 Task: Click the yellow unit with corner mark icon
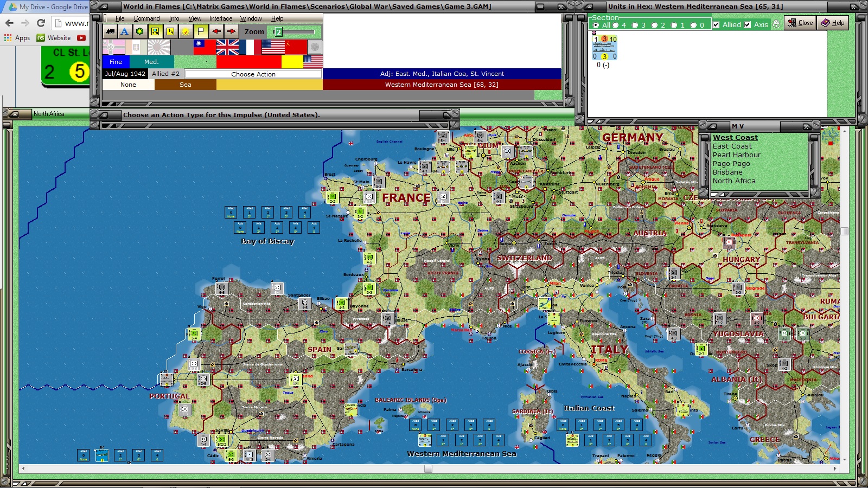[170, 31]
